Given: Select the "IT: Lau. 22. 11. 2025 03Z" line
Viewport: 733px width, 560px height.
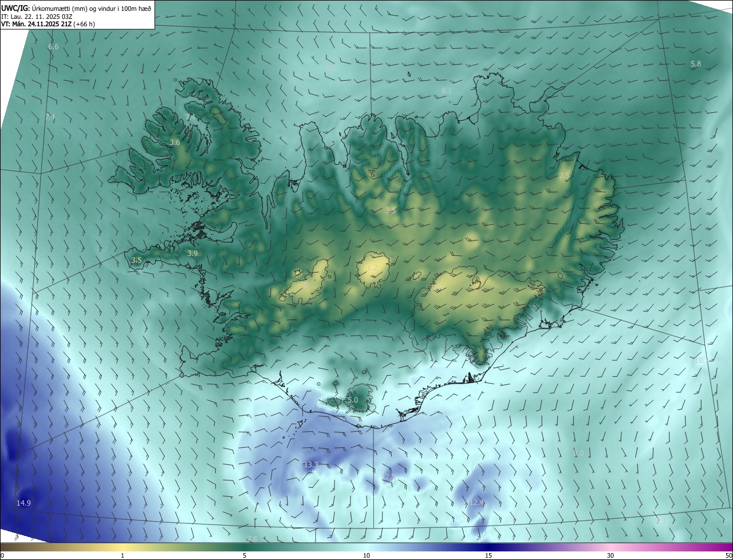Looking at the screenshot, I should tap(37, 17).
